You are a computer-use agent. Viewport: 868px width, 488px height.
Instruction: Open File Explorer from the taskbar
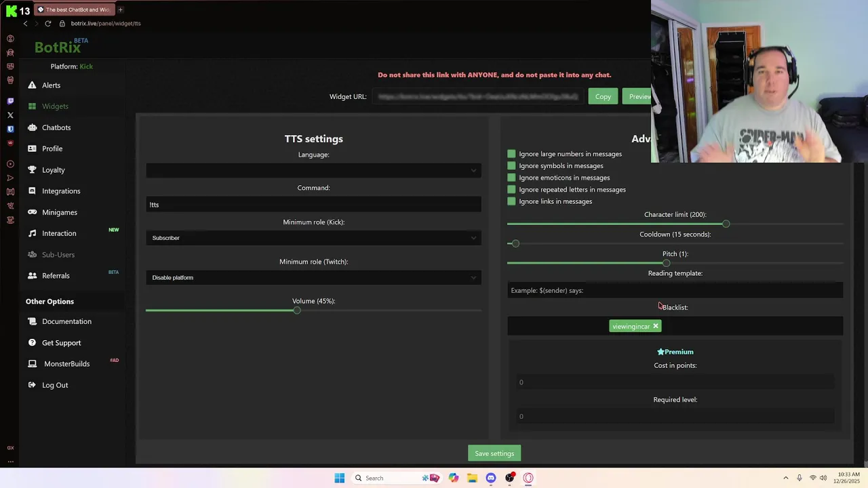[472, 478]
